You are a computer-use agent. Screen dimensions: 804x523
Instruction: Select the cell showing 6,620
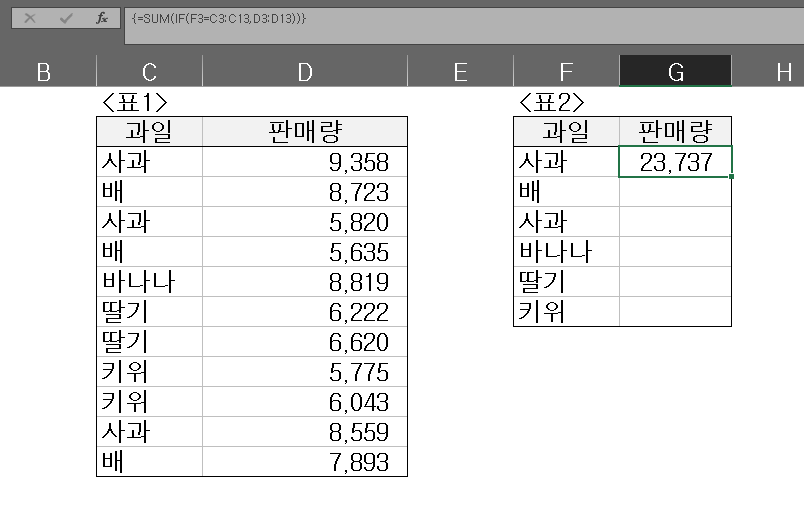[x=305, y=341]
